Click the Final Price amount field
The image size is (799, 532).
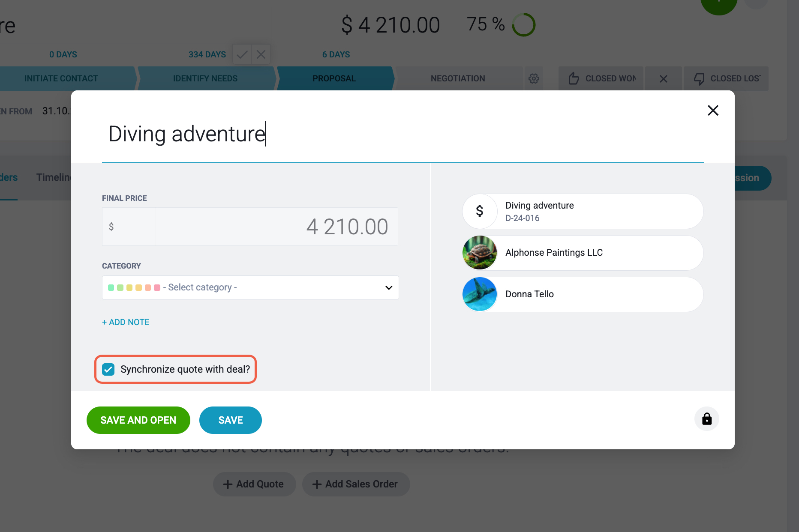pos(276,227)
